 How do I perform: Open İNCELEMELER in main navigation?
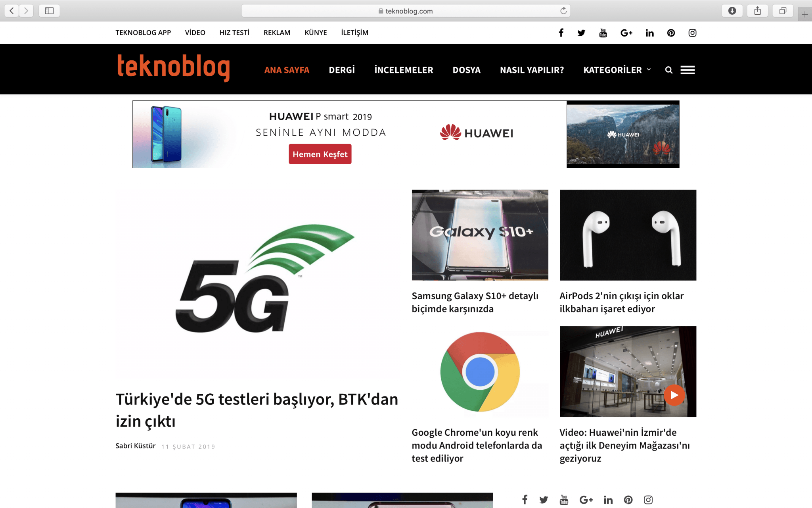tap(404, 70)
